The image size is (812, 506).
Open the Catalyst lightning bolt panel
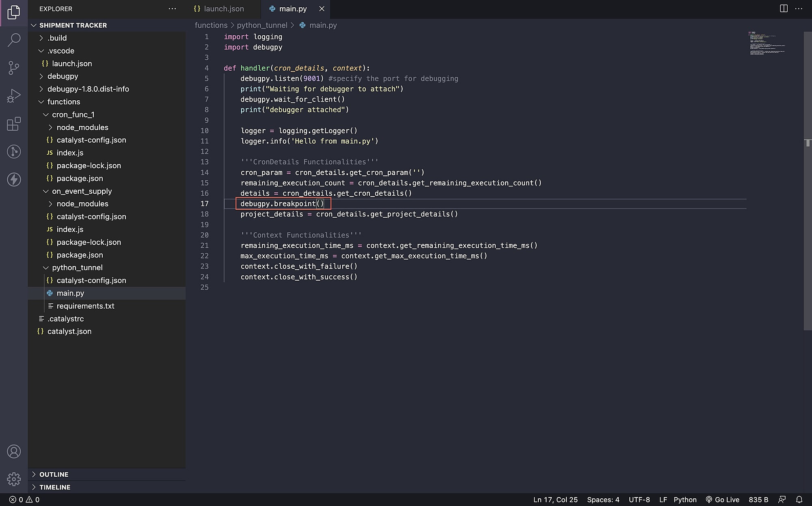coord(14,179)
